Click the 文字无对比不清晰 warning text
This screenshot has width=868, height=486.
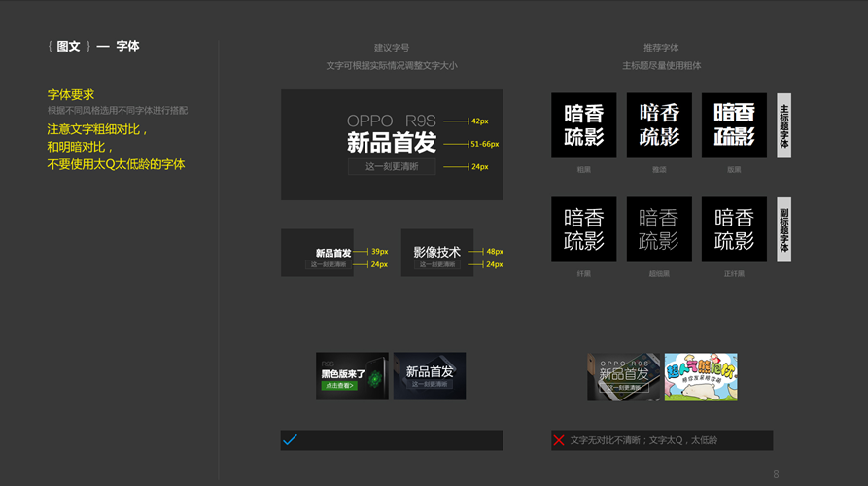(x=643, y=440)
